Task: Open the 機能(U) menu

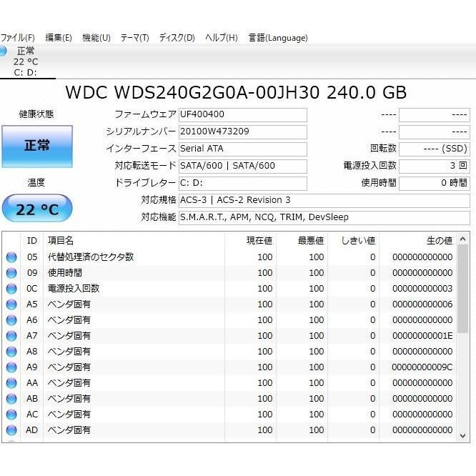Action: pos(96,38)
